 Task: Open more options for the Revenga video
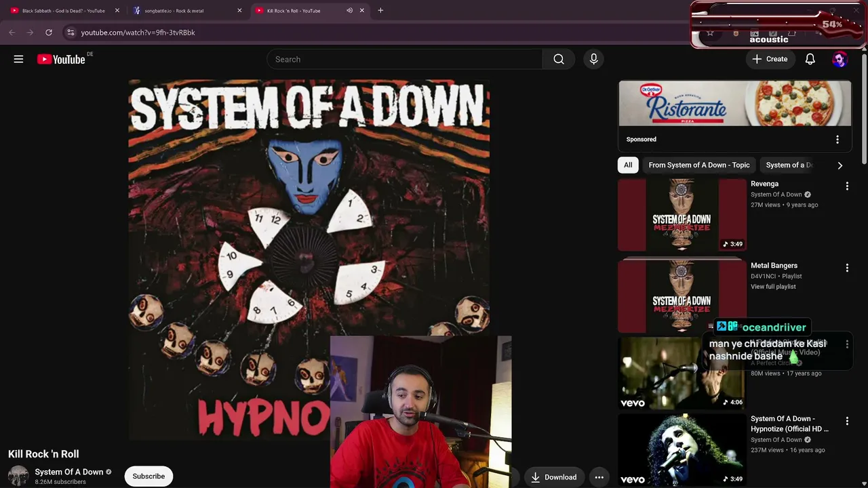(847, 186)
